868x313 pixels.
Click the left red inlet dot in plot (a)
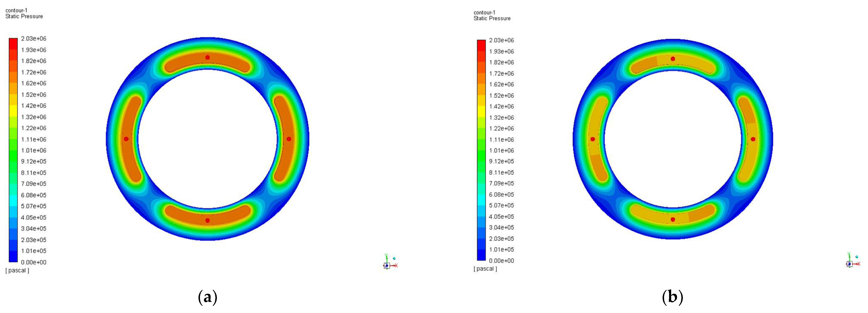click(126, 139)
